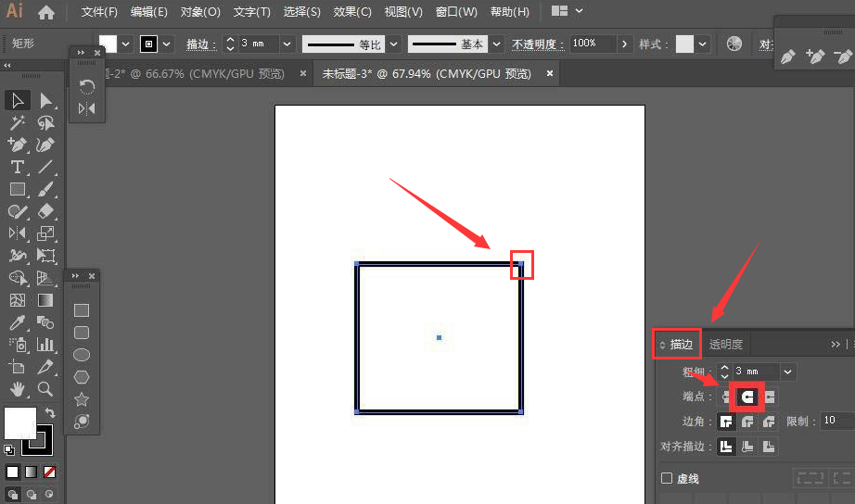Viewport: 855px width, 504px height.
Task: Click the Home icon
Action: point(45,12)
